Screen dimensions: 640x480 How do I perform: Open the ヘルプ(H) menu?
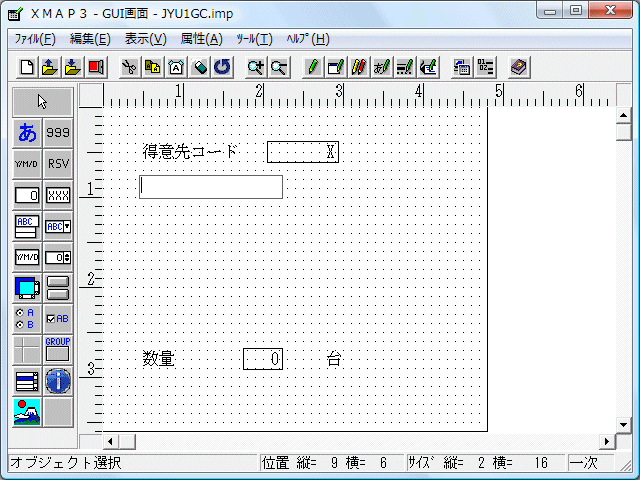[x=308, y=39]
